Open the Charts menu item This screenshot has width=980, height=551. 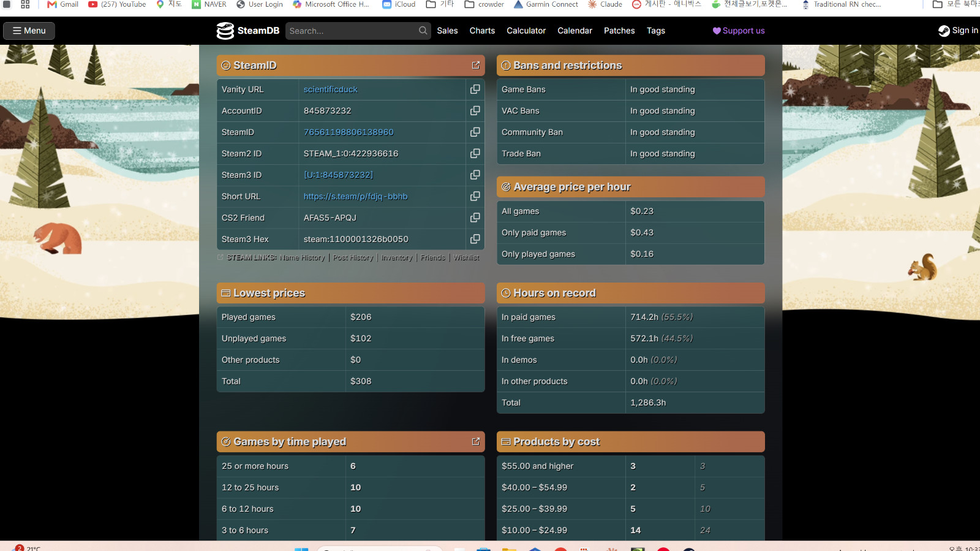[x=482, y=31]
